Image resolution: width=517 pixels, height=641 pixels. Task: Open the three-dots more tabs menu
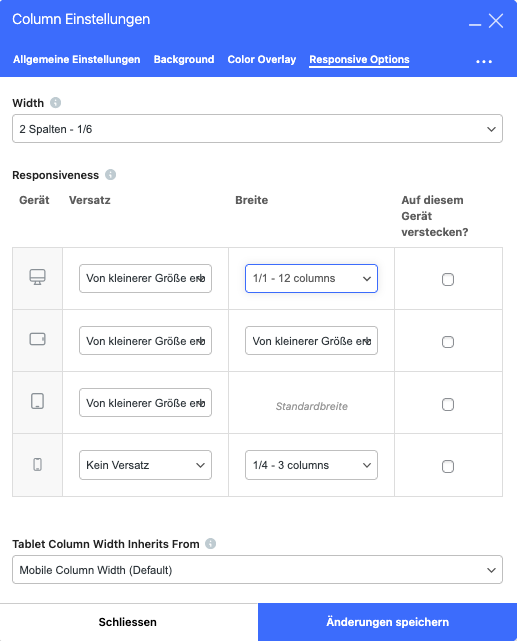click(484, 61)
